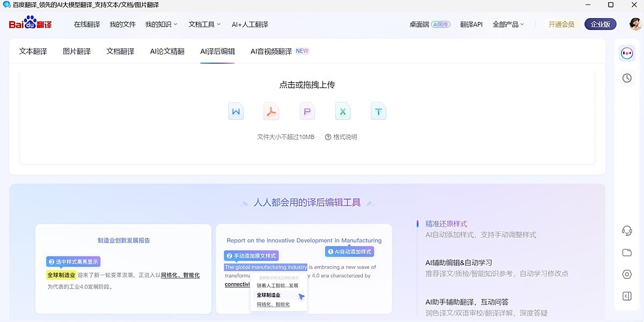The height and width of the screenshot is (322, 644).
Task: Open the 文档工具 dropdown
Action: tap(203, 24)
